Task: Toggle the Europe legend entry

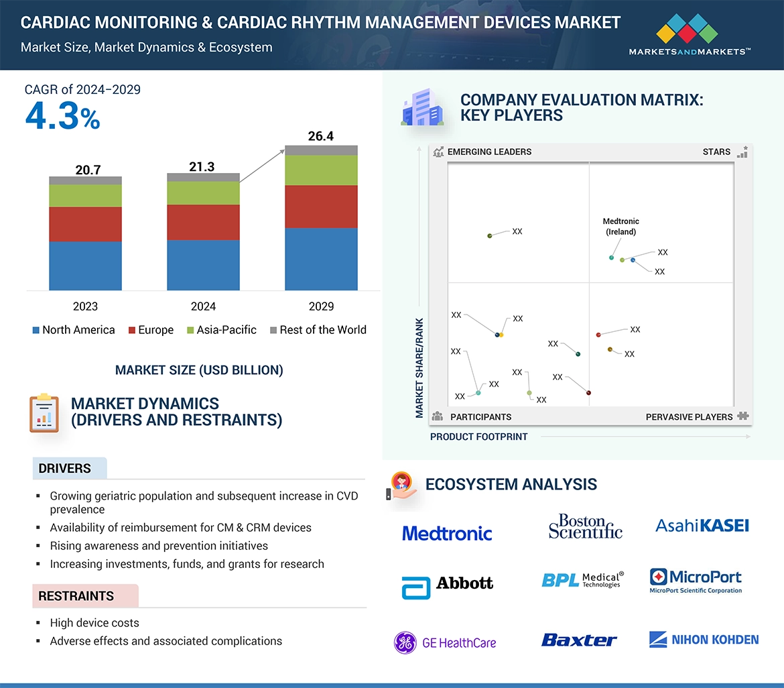Action: pos(151,330)
